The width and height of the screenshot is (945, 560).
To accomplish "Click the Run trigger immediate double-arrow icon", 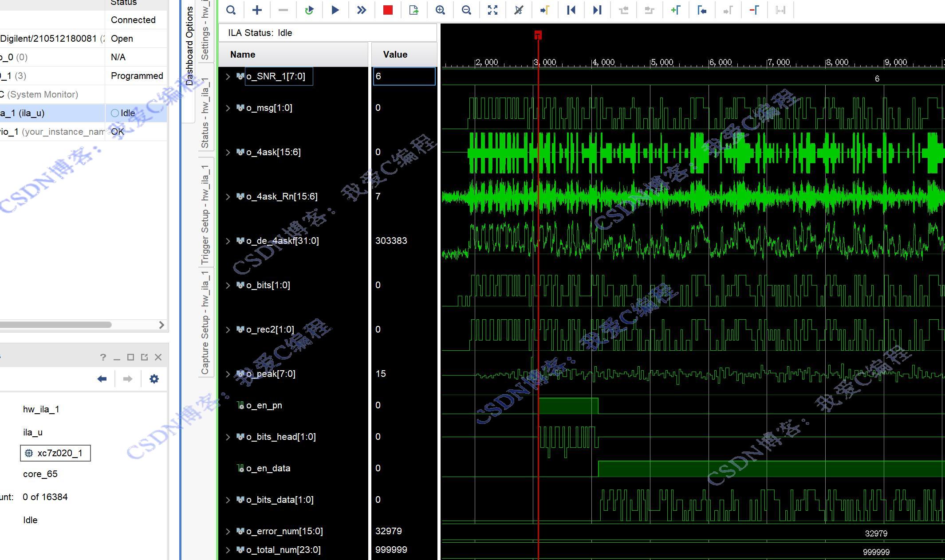I will tap(362, 10).
